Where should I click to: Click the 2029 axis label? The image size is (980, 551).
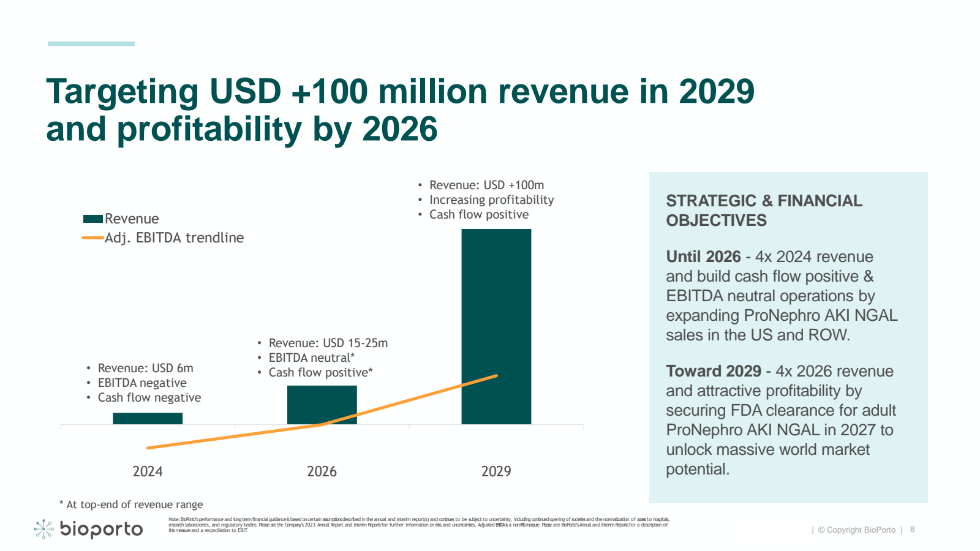(x=496, y=471)
